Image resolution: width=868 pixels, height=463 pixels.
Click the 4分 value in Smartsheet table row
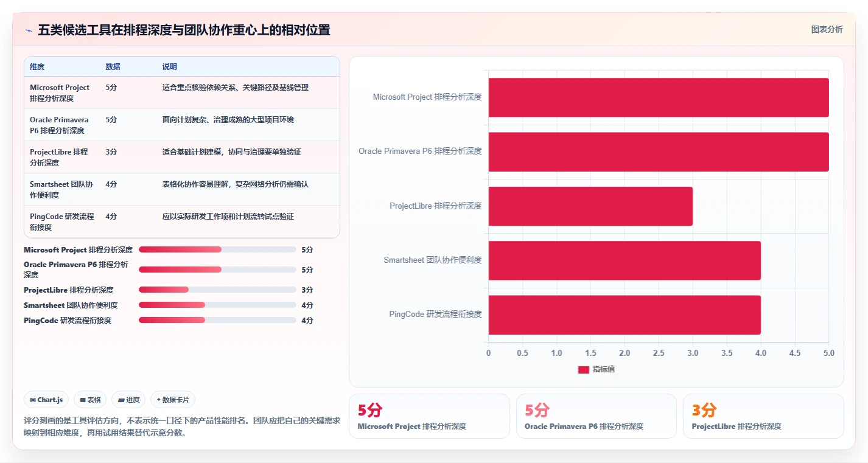[111, 184]
